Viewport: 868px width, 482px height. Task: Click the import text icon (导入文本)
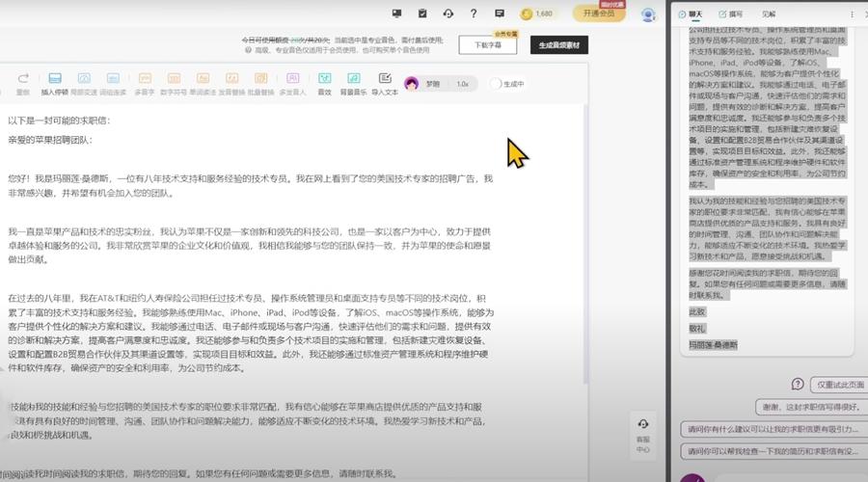click(385, 79)
